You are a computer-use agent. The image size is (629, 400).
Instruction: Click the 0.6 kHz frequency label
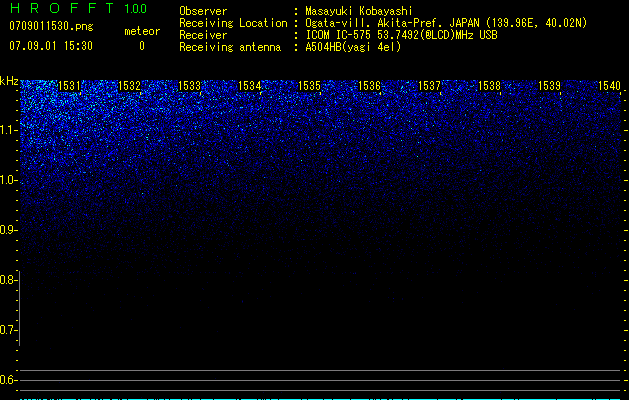[8, 380]
